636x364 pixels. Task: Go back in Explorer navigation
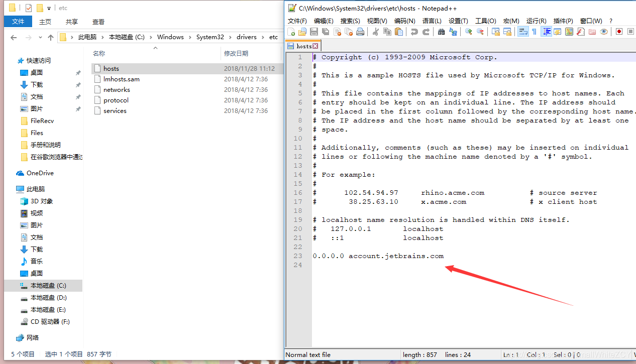coord(14,38)
